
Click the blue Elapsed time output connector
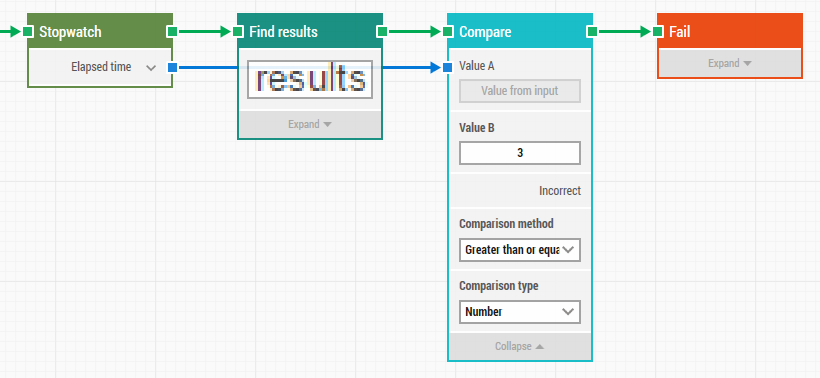[173, 67]
